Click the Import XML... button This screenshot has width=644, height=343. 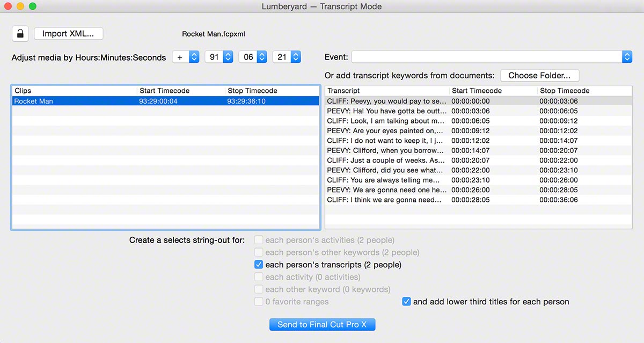coord(68,34)
